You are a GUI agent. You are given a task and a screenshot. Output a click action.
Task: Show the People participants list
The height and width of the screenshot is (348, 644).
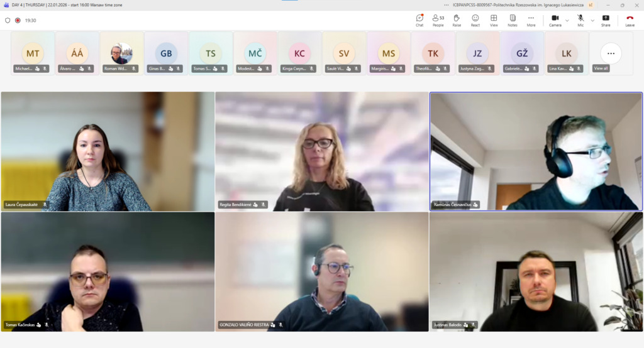(438, 20)
